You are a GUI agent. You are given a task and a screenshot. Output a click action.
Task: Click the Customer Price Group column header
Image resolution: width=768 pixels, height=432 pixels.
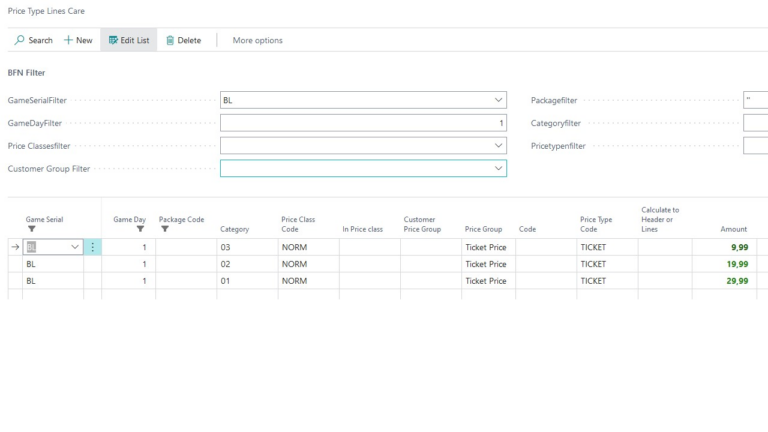point(422,224)
